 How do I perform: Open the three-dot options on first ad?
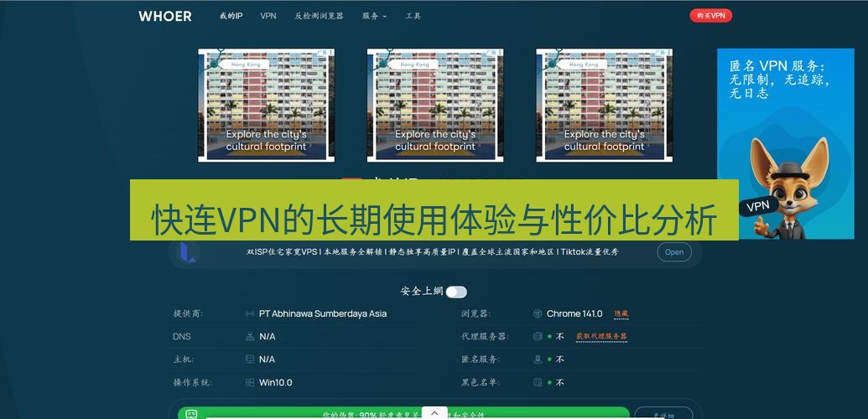331,53
